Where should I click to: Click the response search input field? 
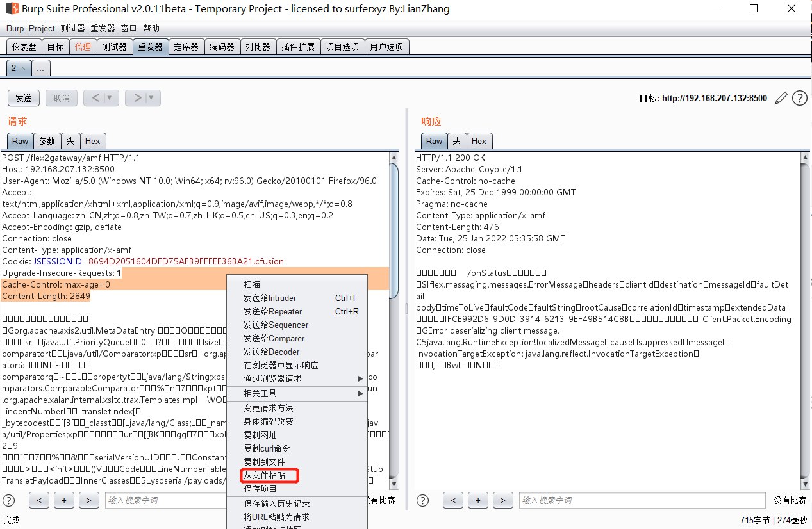coord(642,500)
